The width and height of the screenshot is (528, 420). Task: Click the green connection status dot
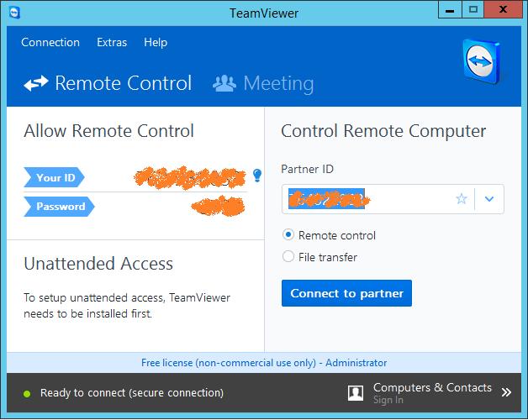click(x=27, y=393)
